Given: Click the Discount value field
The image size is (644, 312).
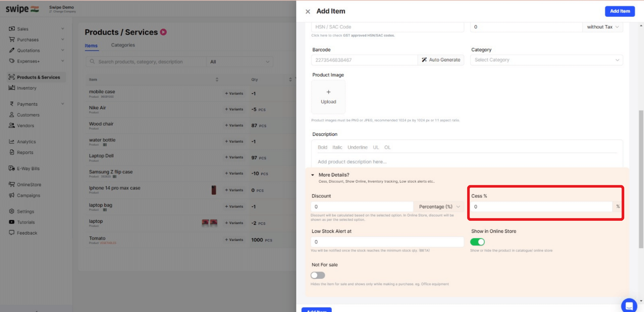Looking at the screenshot, I should coord(362,207).
